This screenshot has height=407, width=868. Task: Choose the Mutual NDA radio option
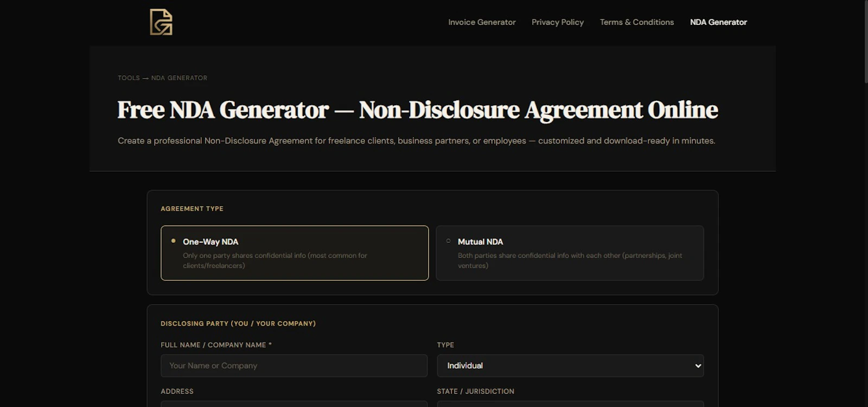tap(570, 253)
